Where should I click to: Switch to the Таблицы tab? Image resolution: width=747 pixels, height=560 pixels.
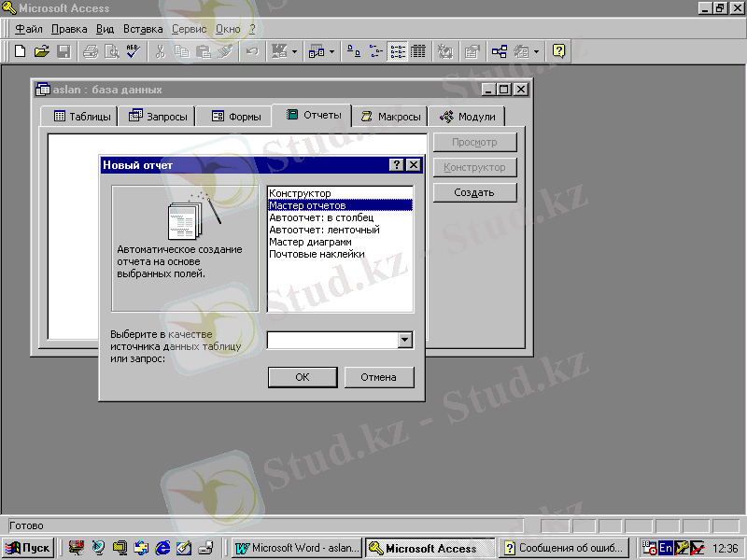click(x=82, y=117)
